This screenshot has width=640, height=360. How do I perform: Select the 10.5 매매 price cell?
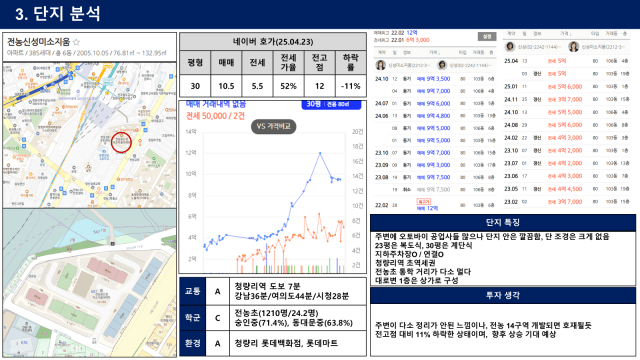coord(226,86)
